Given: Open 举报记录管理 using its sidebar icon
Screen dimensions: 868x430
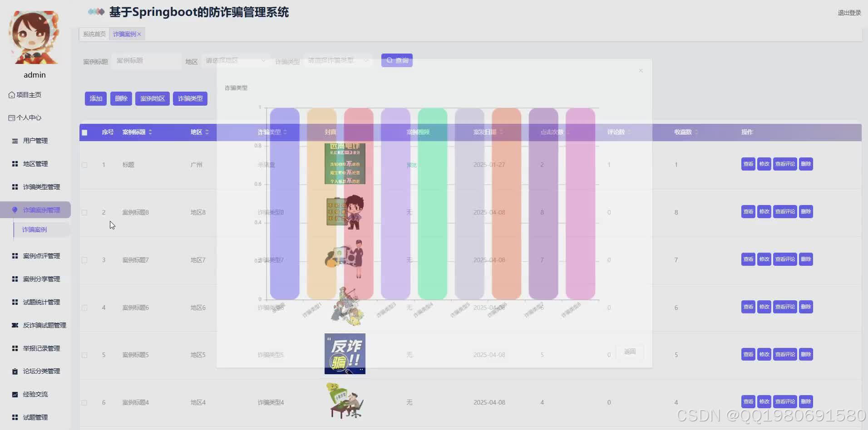Looking at the screenshot, I should (x=14, y=348).
